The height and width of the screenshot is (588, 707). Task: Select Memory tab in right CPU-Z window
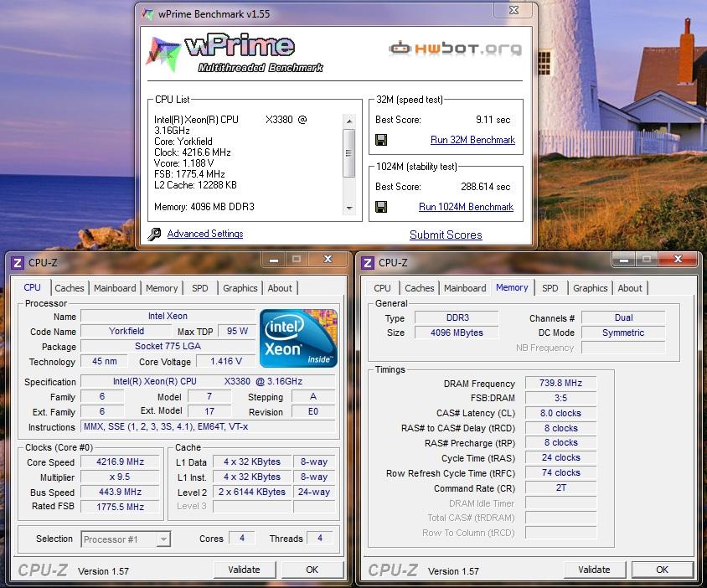[x=512, y=287]
